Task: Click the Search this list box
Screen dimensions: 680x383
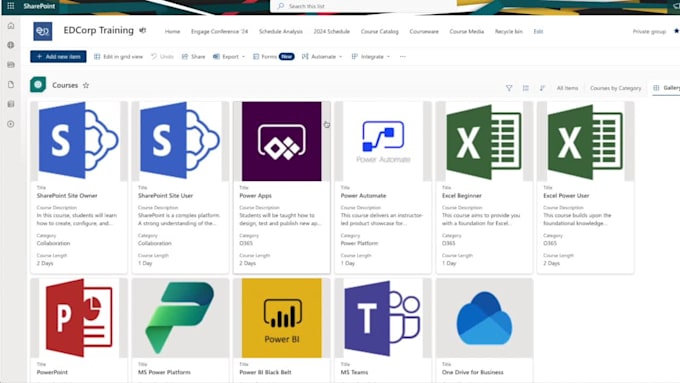Action: (x=363, y=6)
